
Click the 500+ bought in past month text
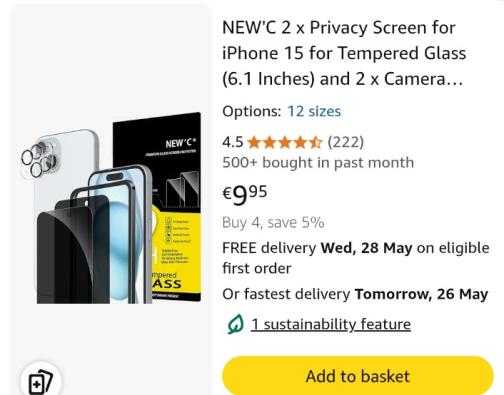(x=318, y=163)
